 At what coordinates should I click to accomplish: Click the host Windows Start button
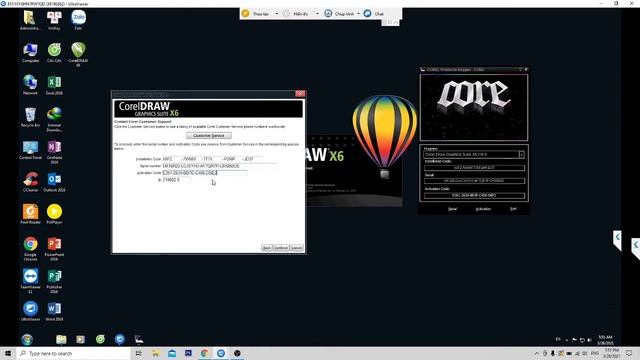pyautogui.click(x=8, y=353)
